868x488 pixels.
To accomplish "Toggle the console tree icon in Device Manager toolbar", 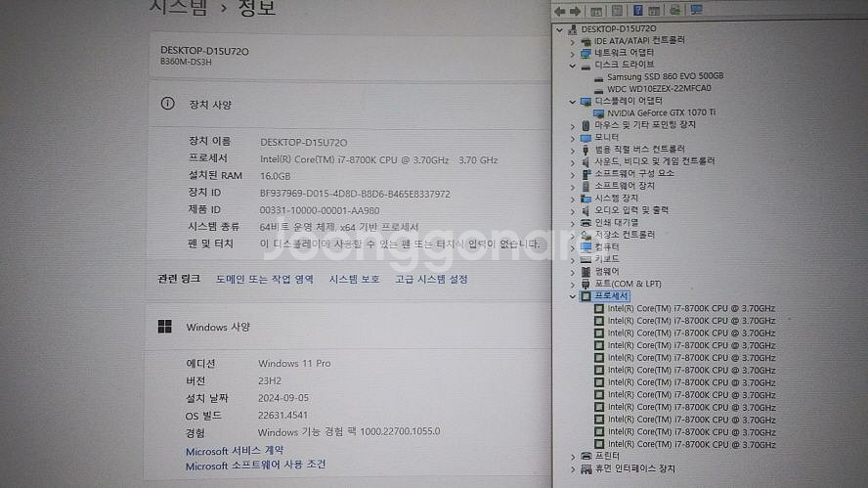I will pyautogui.click(x=596, y=11).
